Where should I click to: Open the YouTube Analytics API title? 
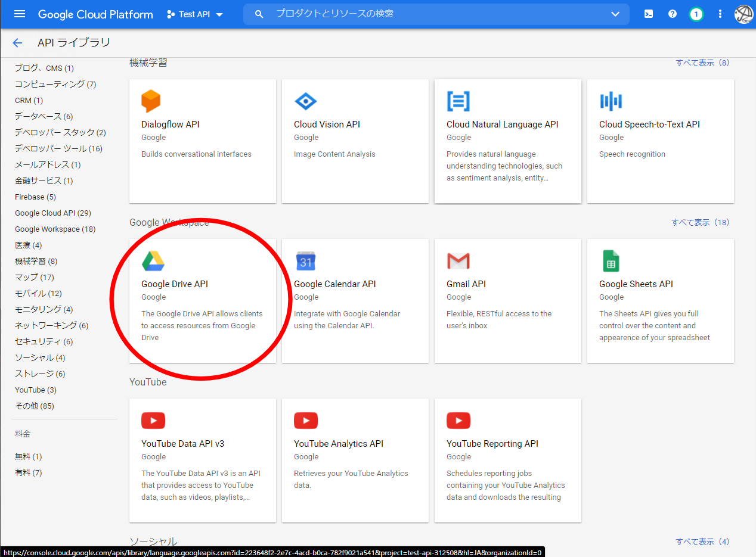[x=339, y=444]
